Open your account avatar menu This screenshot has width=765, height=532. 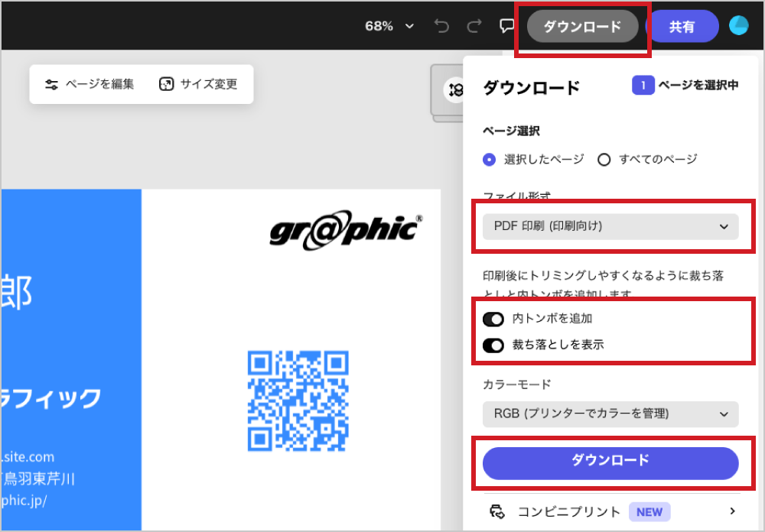coord(738,25)
